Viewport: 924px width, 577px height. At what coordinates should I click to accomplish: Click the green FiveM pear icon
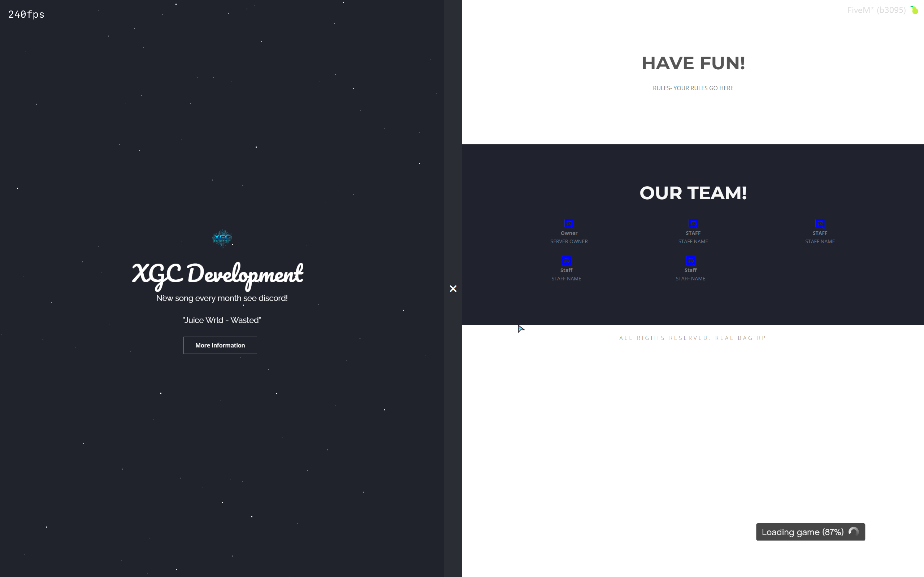[915, 10]
